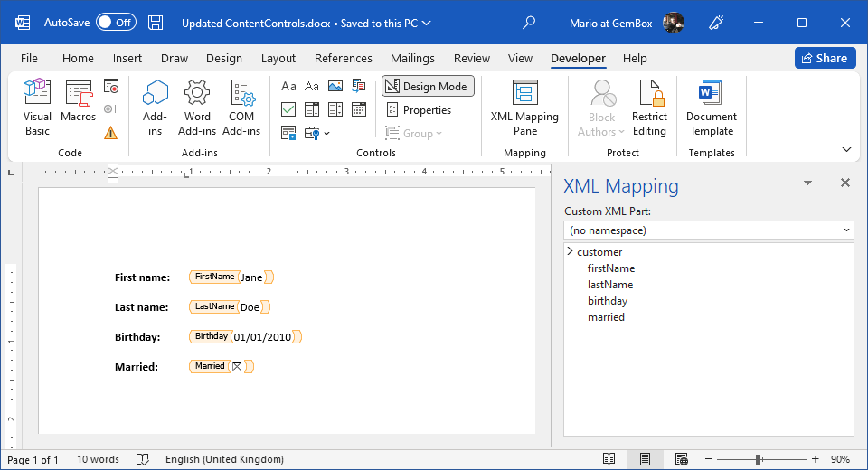This screenshot has width=868, height=470.
Task: Open the Custom XML Part dropdown
Action: coord(708,230)
